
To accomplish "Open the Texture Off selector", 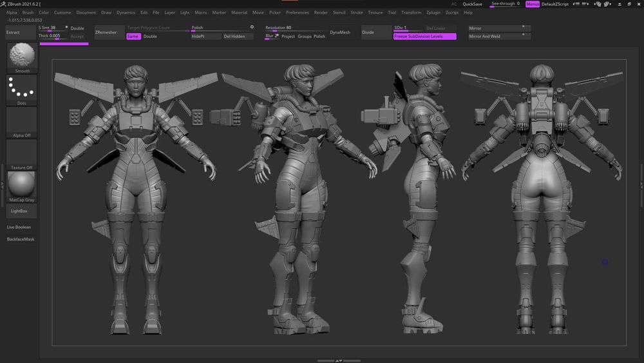I will click(22, 155).
